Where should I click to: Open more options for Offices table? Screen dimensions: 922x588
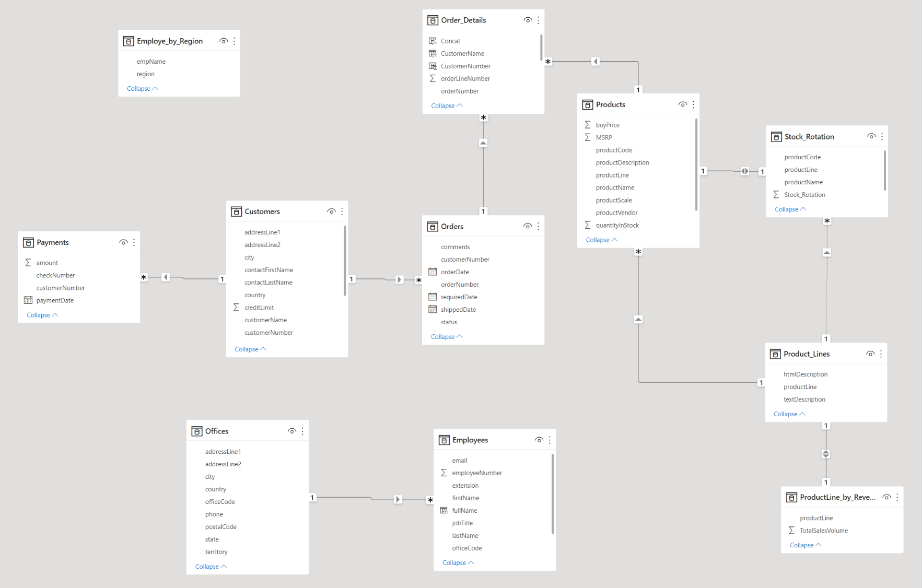tap(302, 431)
